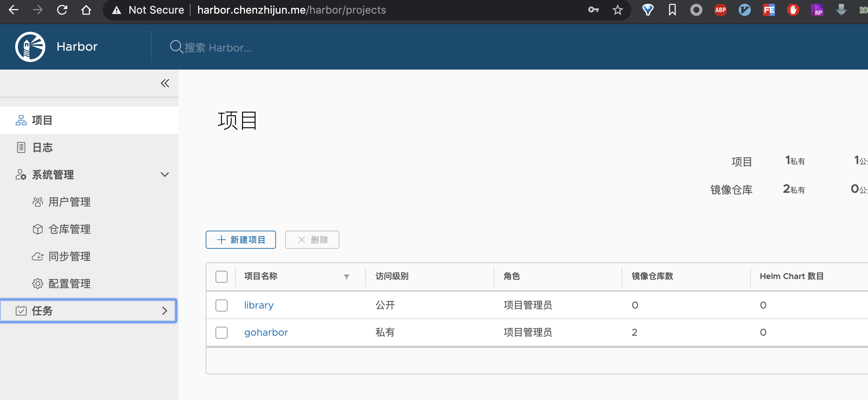The image size is (868, 400).
Task: Click the AdBlock Plus extension icon
Action: click(720, 10)
